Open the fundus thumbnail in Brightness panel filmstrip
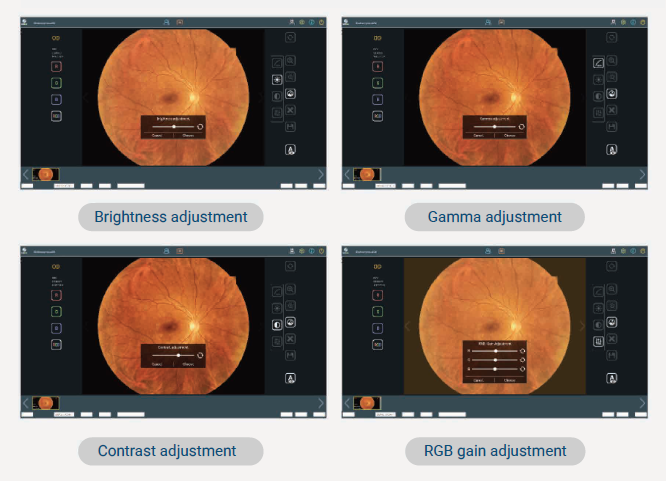Screen dimensions: 666x481 pyautogui.click(x=46, y=174)
